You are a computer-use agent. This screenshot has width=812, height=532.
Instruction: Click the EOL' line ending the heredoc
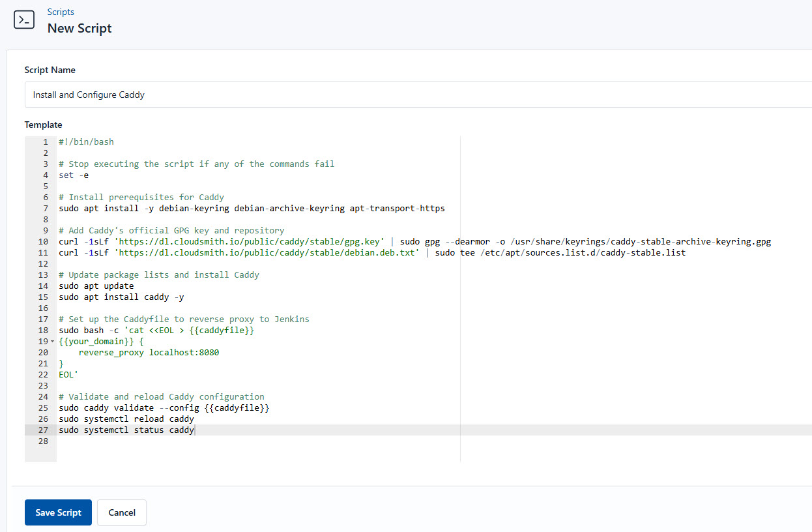pyautogui.click(x=68, y=374)
